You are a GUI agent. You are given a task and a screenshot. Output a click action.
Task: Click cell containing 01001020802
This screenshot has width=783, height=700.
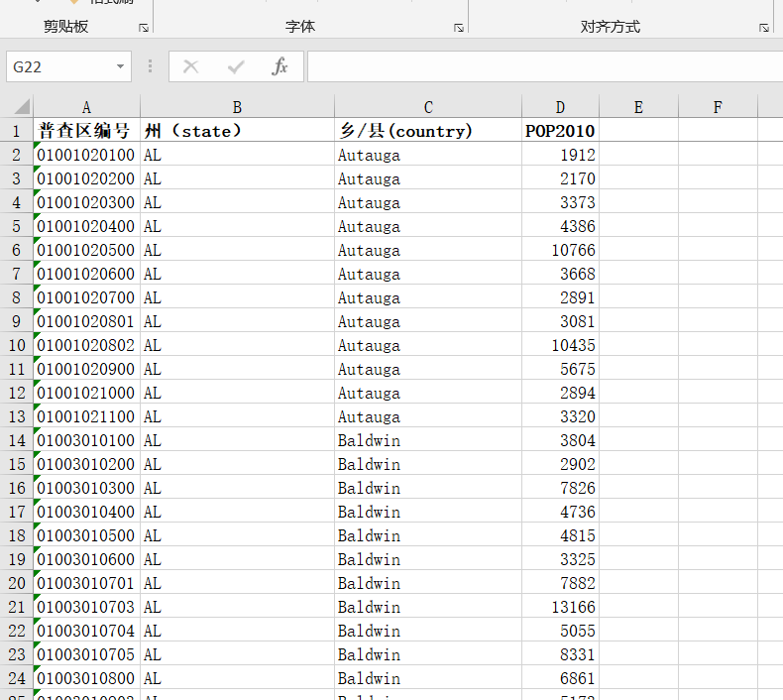[86, 345]
